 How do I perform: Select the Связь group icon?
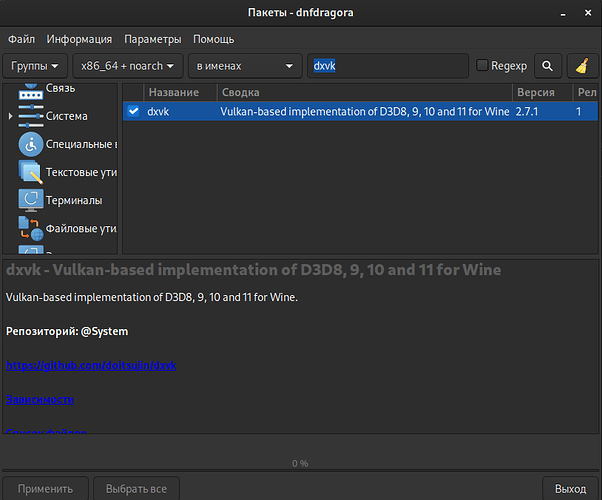coord(29,90)
